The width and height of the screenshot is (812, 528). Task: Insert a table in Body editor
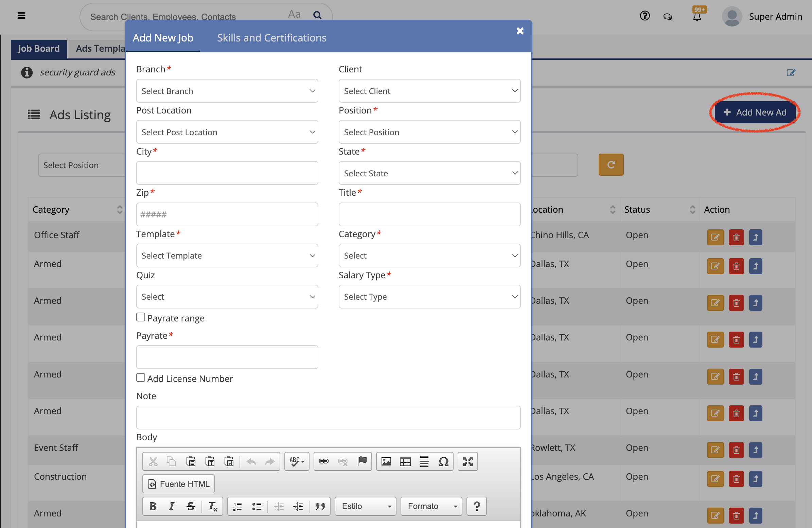405,461
